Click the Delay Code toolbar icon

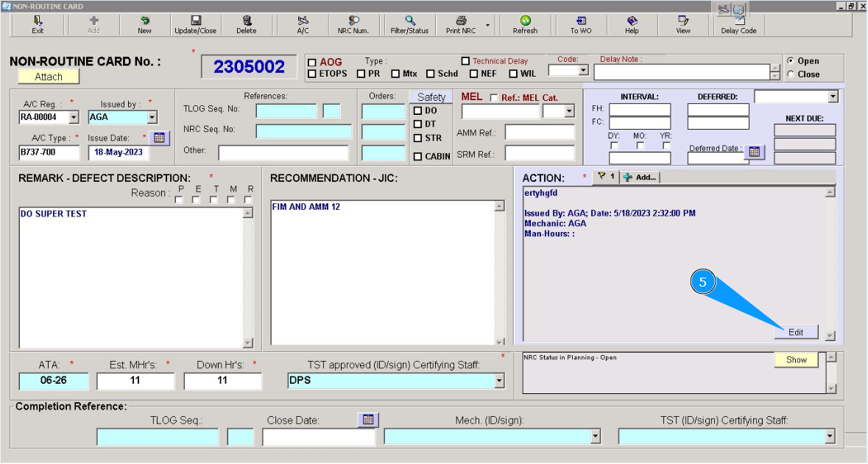point(739,21)
